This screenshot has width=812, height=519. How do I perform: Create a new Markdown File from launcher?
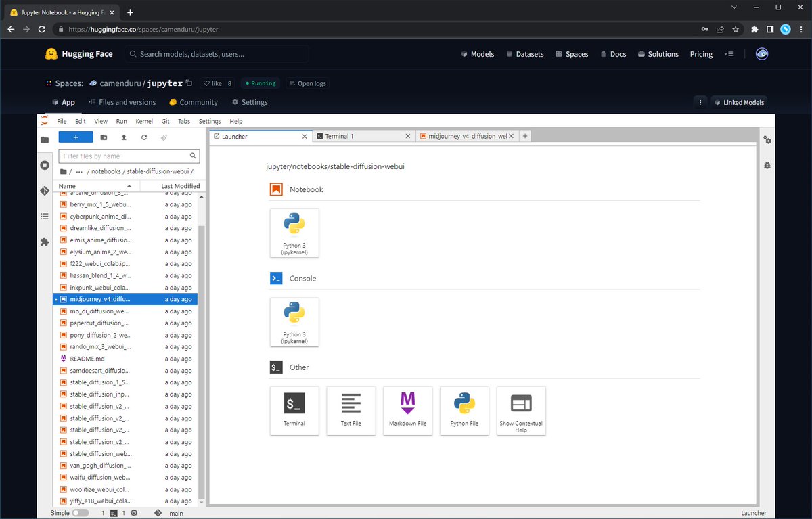tap(408, 411)
